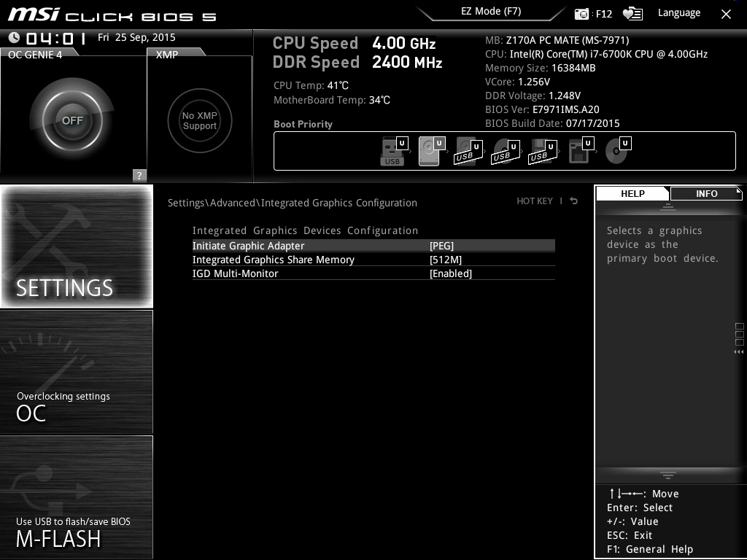The height and width of the screenshot is (560, 747).
Task: Select the USB CD/DVD boot device icon
Action: coord(505,151)
